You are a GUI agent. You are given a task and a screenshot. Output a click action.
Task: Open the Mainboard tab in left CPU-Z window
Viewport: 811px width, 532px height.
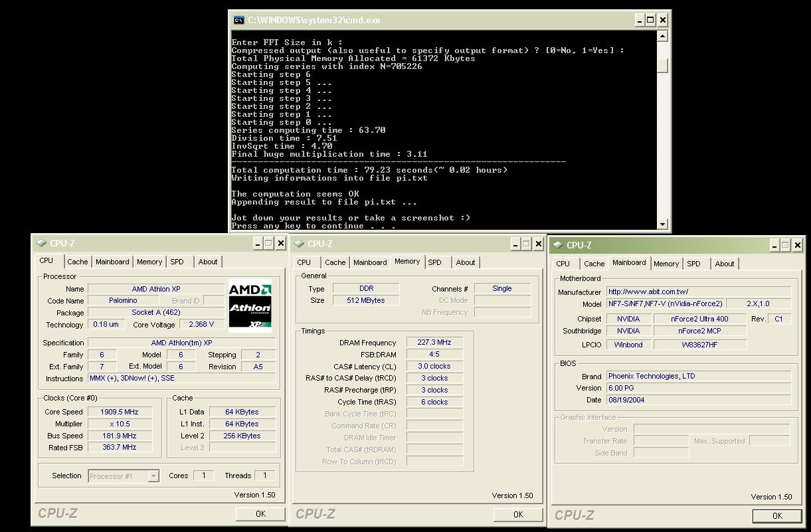tap(113, 262)
